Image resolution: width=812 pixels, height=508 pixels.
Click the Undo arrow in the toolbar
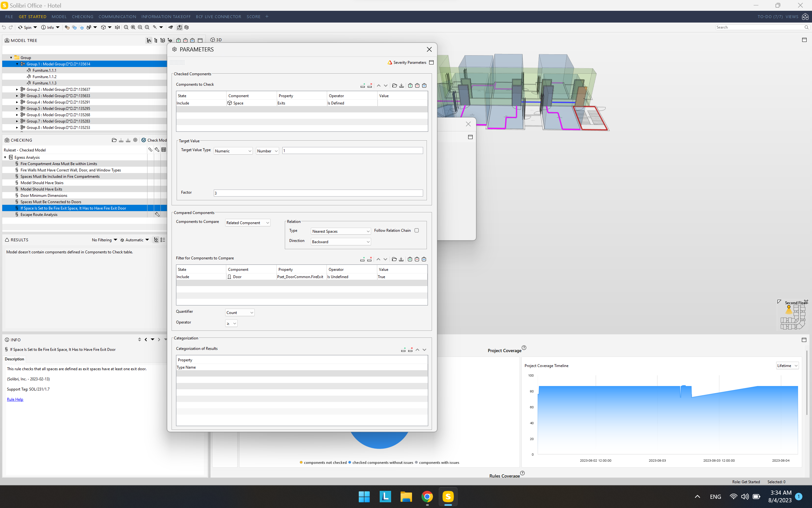click(x=4, y=27)
